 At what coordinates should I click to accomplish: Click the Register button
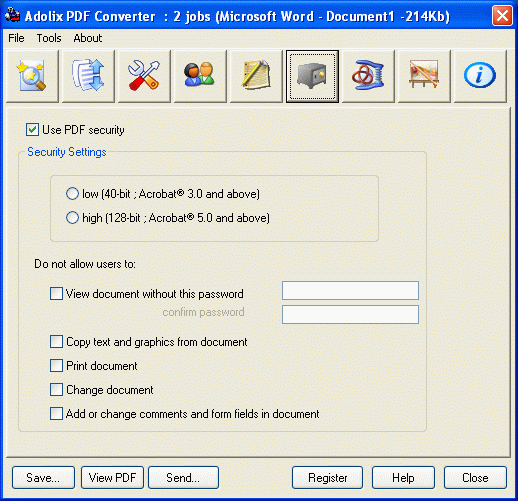pyautogui.click(x=327, y=478)
